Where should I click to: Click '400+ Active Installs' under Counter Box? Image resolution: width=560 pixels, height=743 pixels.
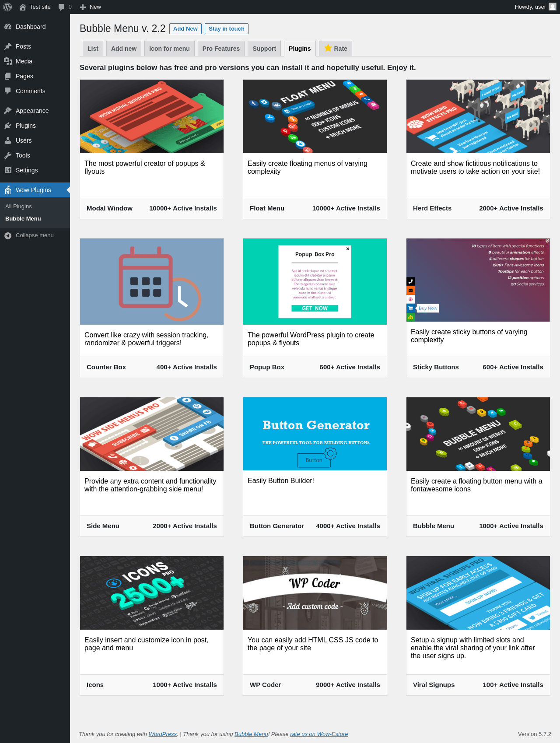click(x=186, y=367)
